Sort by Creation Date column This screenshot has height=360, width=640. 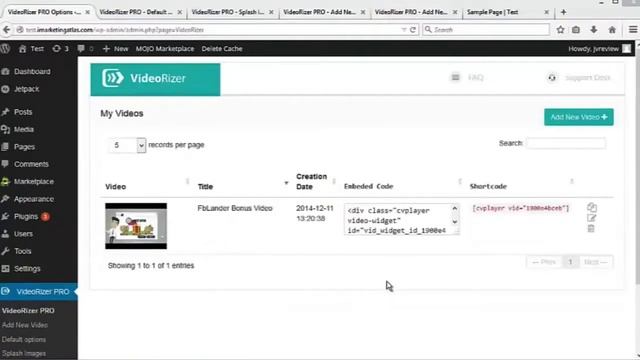[x=316, y=182]
